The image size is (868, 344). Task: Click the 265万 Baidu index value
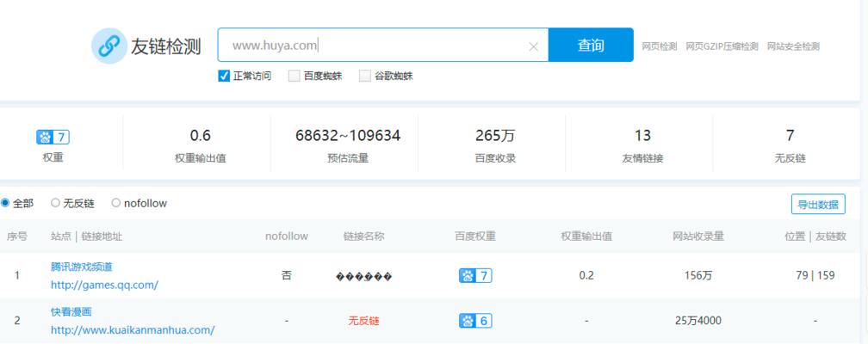[495, 136]
